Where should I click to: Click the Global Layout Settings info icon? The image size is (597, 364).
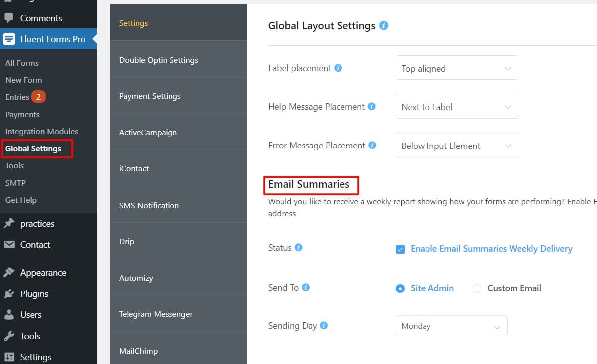pyautogui.click(x=384, y=25)
